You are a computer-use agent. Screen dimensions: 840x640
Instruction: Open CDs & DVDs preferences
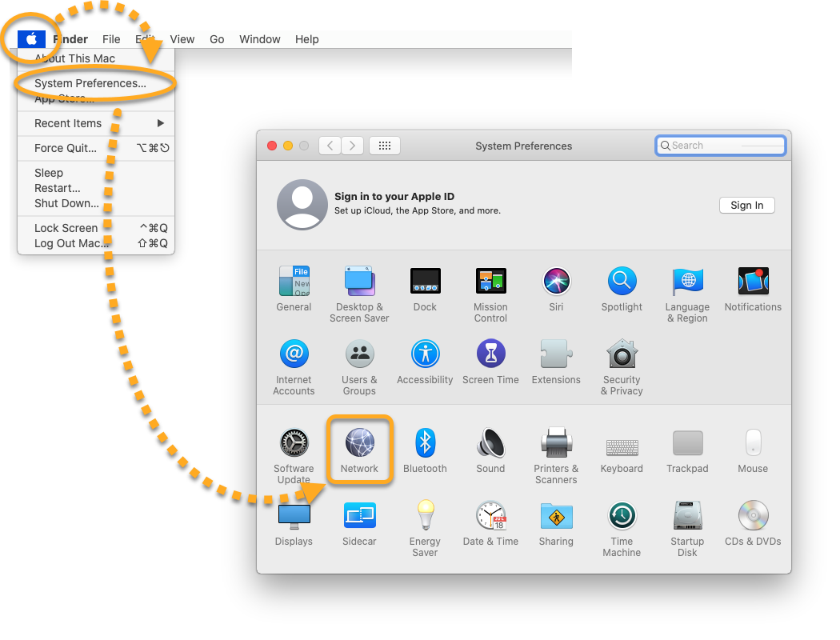click(753, 523)
